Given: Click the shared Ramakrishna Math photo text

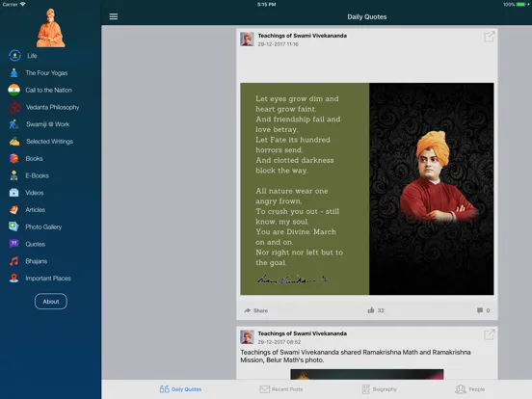Looking at the screenshot, I should (x=356, y=356).
